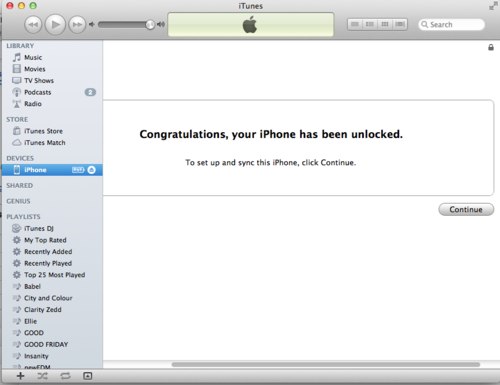500x385 pixels.
Task: Click the Play button
Action: [x=55, y=24]
